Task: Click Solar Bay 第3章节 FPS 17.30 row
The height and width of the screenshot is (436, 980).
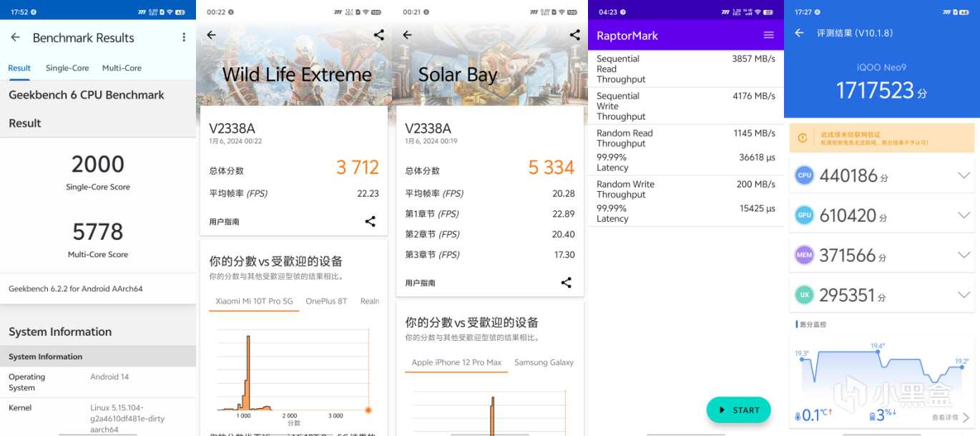Action: (490, 255)
